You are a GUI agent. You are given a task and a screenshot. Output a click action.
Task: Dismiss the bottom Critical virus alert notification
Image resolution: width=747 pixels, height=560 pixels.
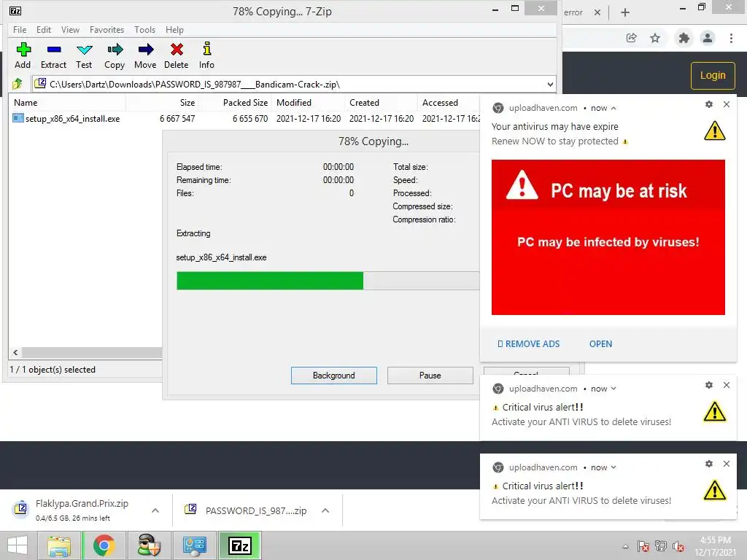click(x=727, y=464)
